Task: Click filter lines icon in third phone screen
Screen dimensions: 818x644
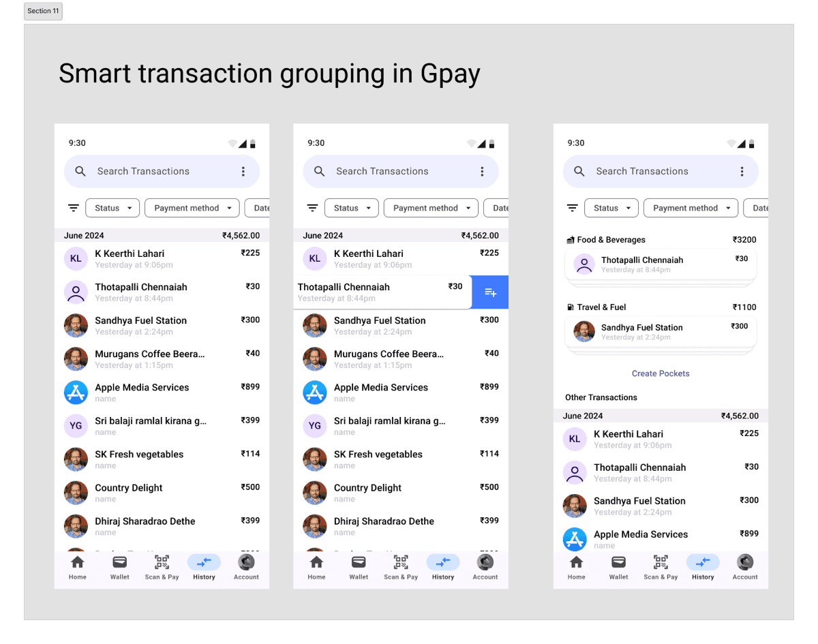Action: pyautogui.click(x=573, y=208)
